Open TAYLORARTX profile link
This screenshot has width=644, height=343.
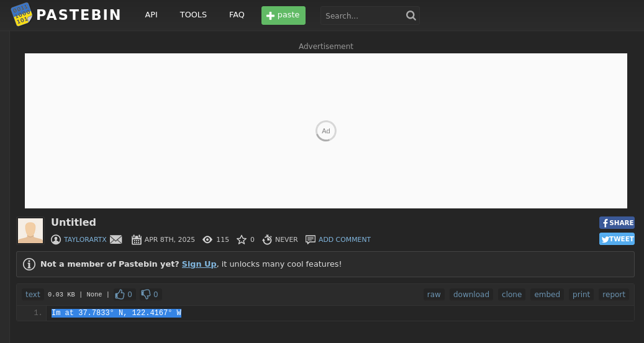tap(85, 239)
